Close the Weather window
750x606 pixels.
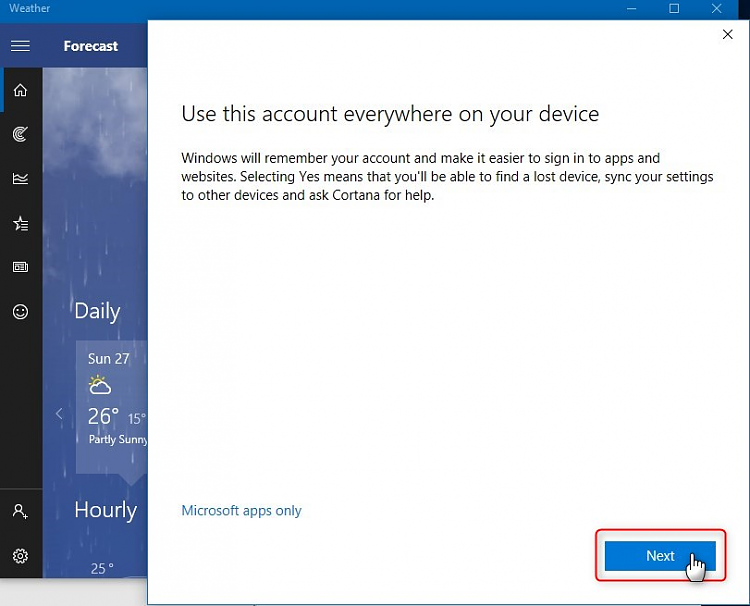tap(717, 9)
